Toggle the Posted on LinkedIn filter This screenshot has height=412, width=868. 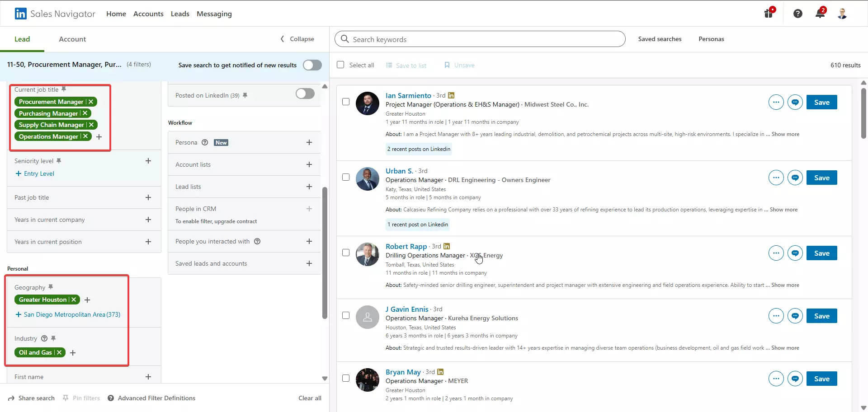(x=305, y=94)
